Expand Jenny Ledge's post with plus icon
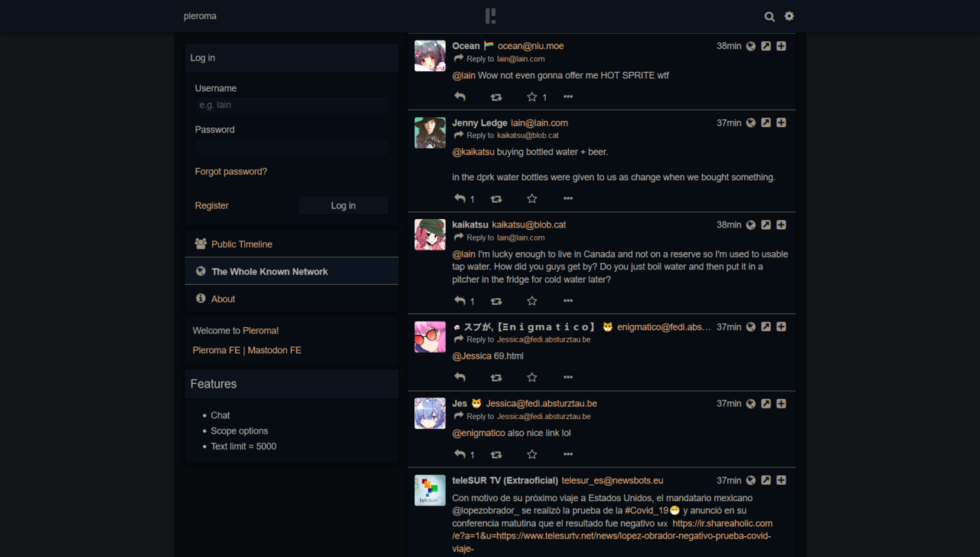 pos(781,123)
